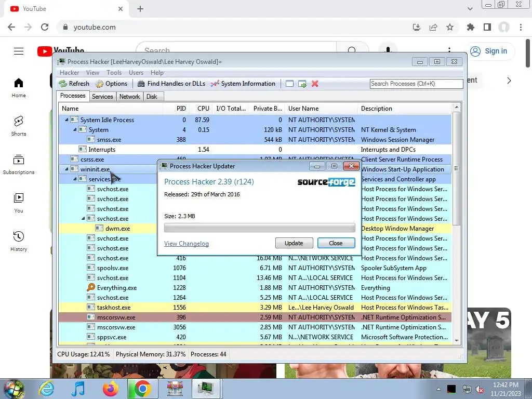Viewport: 532px width, 399px height.
Task: Switch to the Network tab
Action: 129,97
